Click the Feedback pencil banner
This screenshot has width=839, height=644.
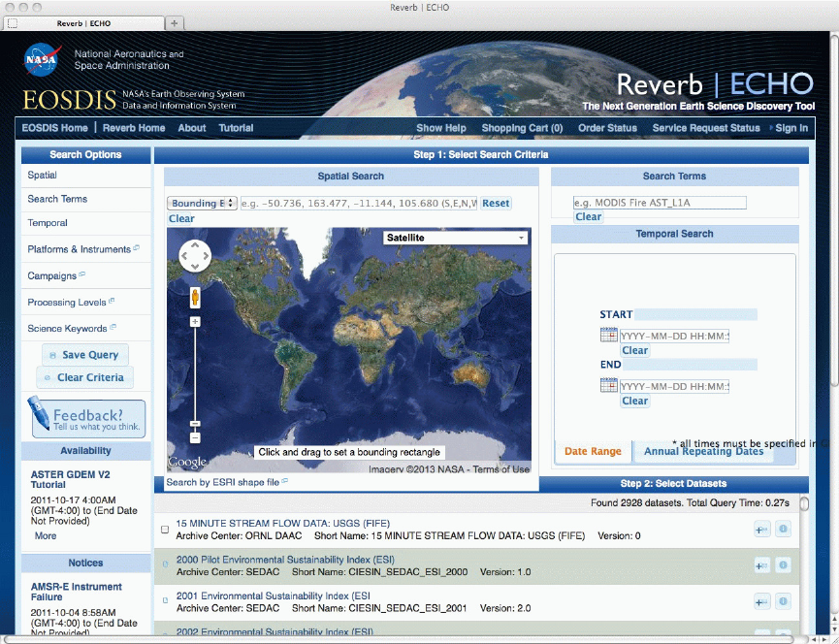click(x=86, y=418)
